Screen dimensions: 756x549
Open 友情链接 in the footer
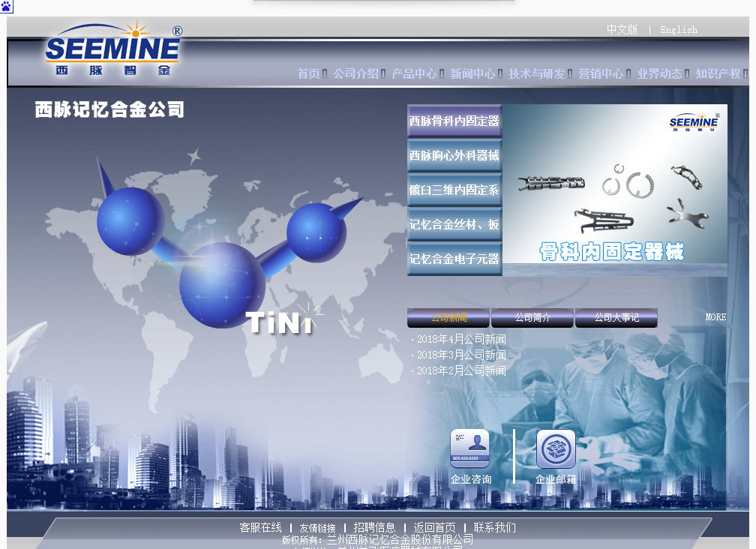click(317, 528)
